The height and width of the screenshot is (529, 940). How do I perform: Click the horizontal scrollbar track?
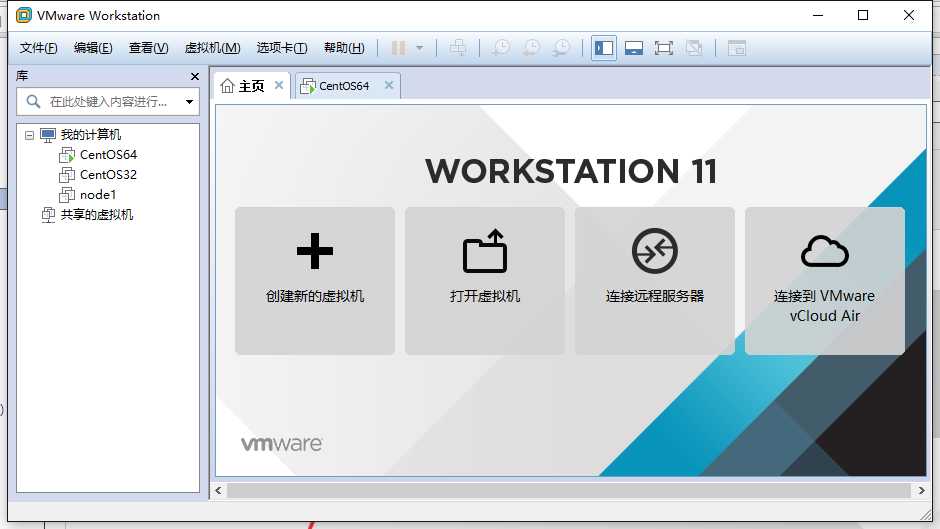pyautogui.click(x=569, y=491)
